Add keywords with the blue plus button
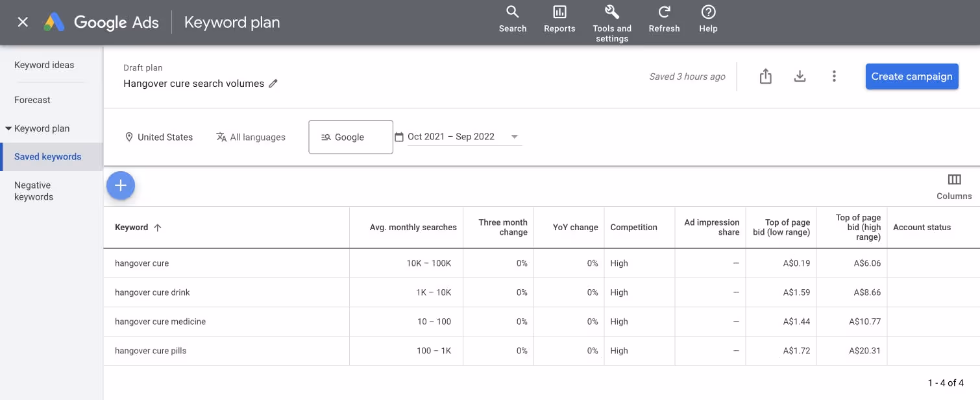This screenshot has width=980, height=400. point(121,185)
